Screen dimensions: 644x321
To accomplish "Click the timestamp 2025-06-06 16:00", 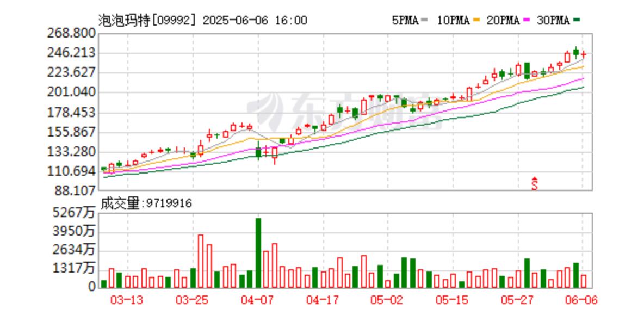I will pos(255,20).
